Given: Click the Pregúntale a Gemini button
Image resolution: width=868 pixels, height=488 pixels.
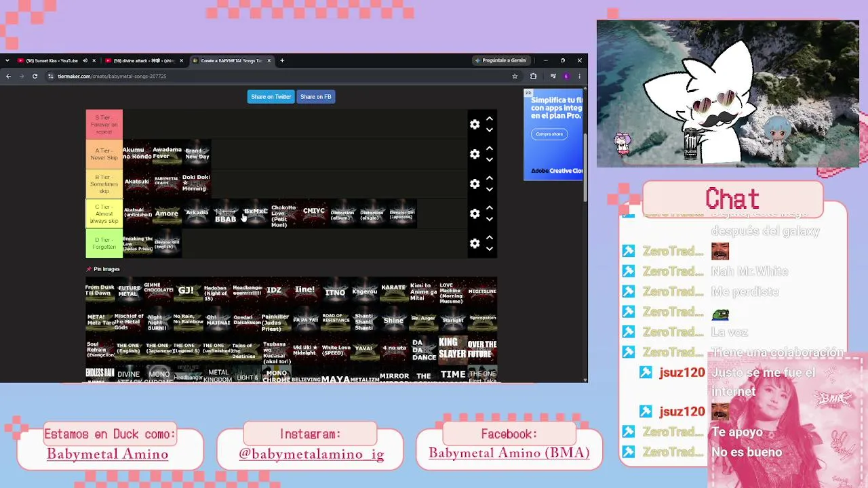Looking at the screenshot, I should point(502,60).
